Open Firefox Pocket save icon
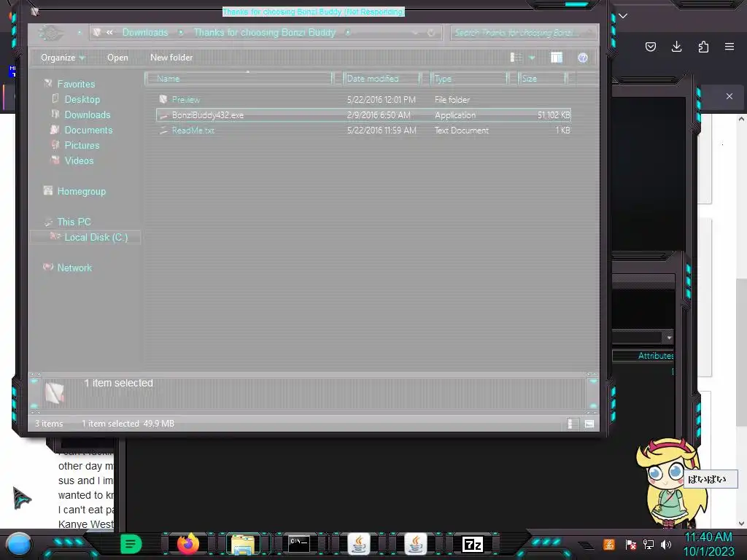 (x=650, y=47)
